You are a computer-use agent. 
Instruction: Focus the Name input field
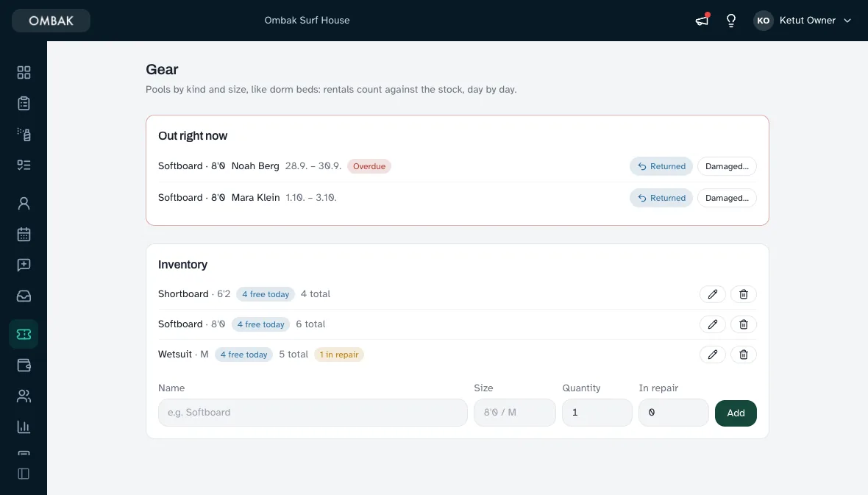(x=313, y=413)
